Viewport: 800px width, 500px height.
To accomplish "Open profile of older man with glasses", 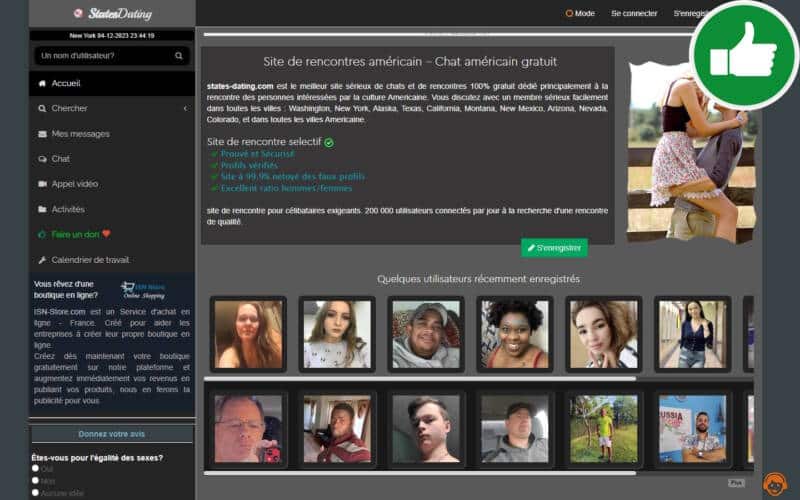I will tap(248, 429).
